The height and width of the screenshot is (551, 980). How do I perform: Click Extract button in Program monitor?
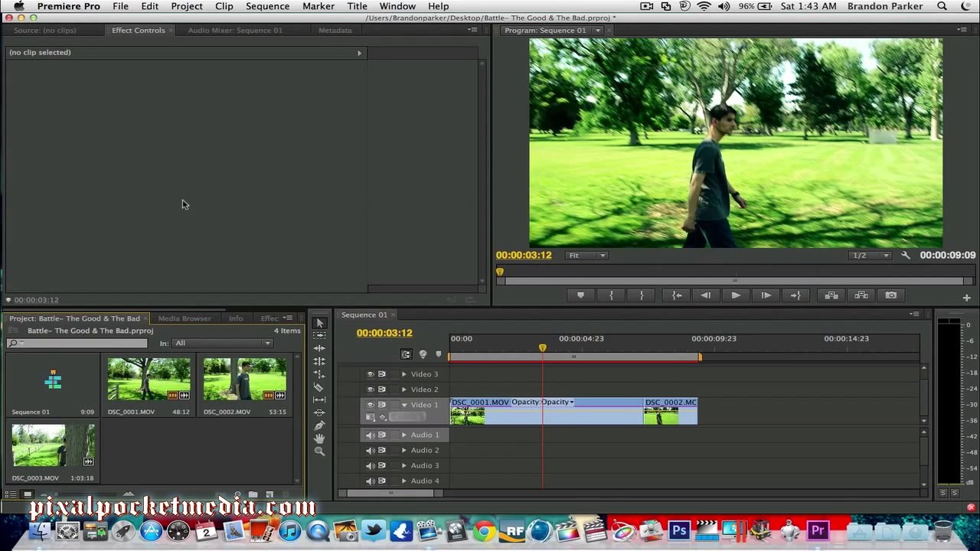point(861,295)
